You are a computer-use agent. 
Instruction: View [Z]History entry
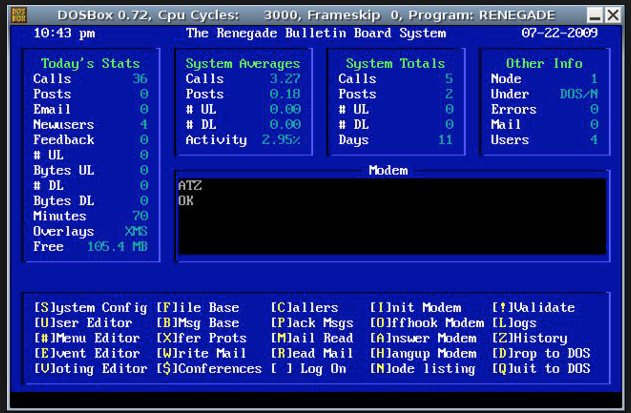pyautogui.click(x=530, y=338)
